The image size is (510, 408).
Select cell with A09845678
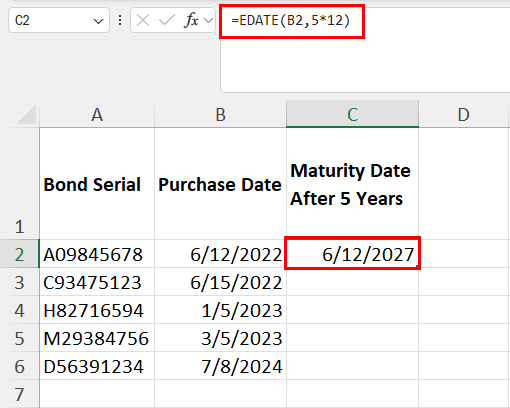coord(97,254)
